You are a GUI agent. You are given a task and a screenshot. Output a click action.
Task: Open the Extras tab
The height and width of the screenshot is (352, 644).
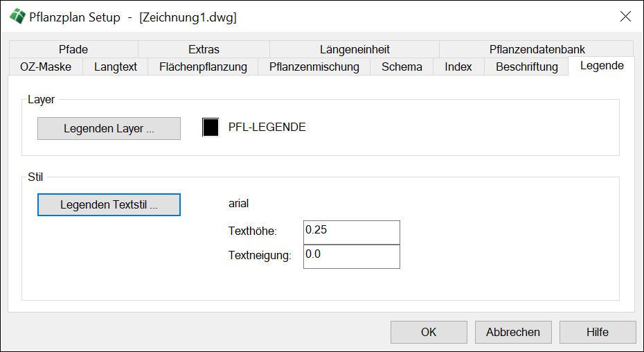coord(204,49)
